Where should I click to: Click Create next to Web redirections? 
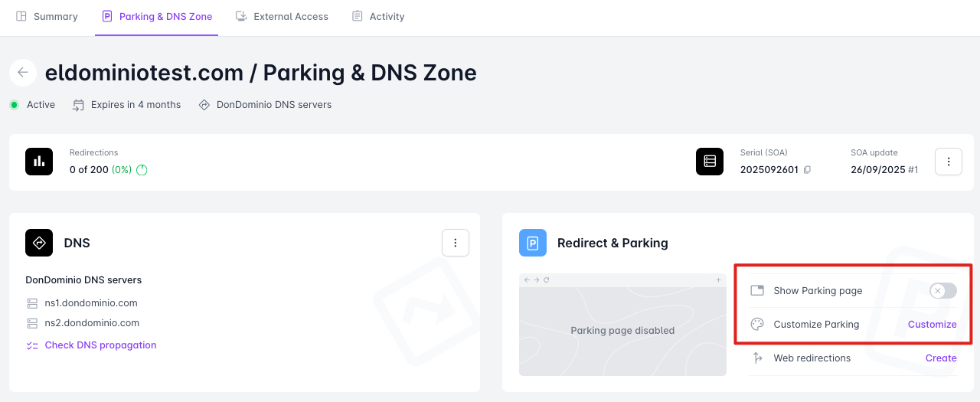coord(941,358)
